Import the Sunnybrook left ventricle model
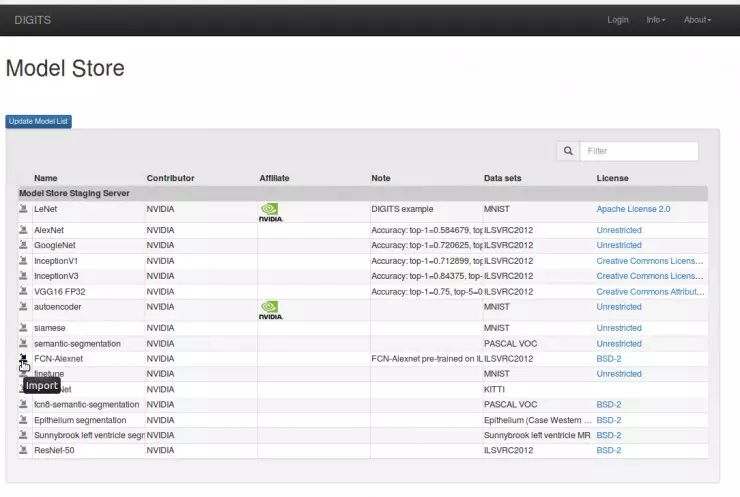 23,435
